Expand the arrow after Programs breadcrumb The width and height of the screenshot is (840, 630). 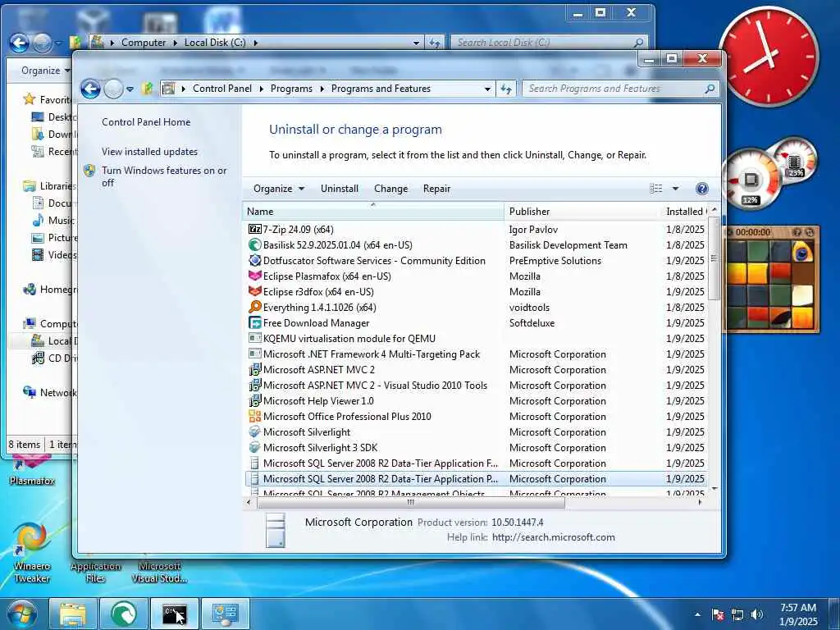pos(322,89)
